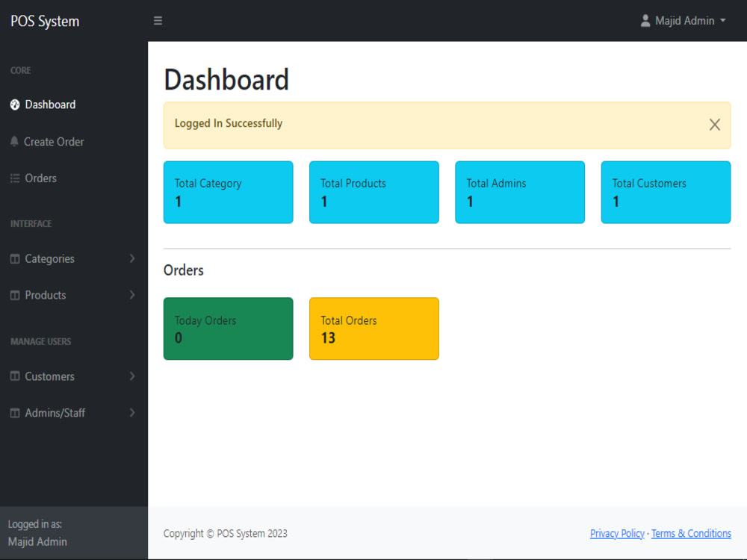Click the green Today Orders card
The image size is (747, 560).
(x=228, y=329)
